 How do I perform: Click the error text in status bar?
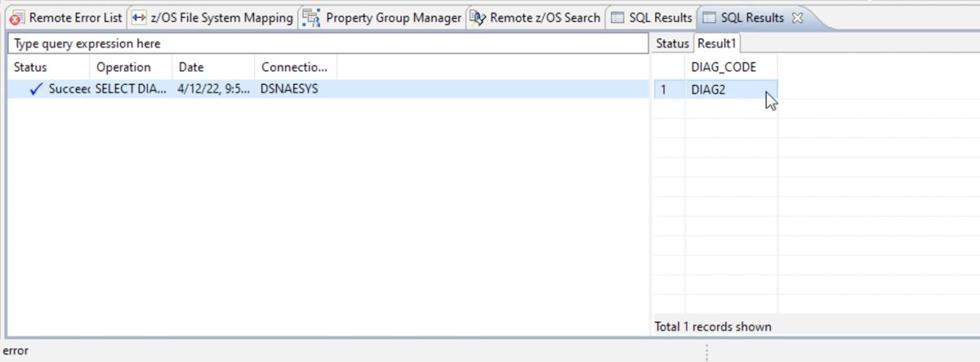16,351
